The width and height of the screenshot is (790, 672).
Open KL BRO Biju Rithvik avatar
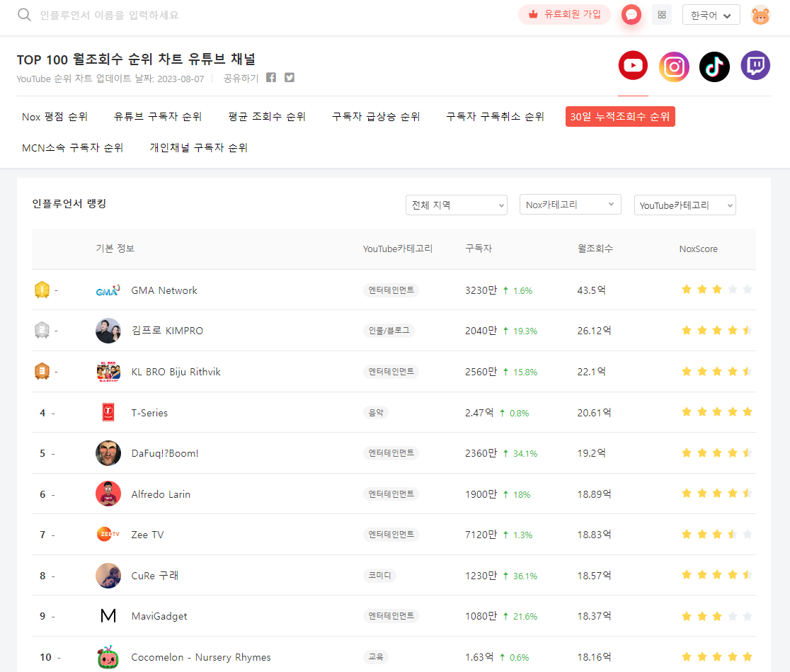coord(108,372)
